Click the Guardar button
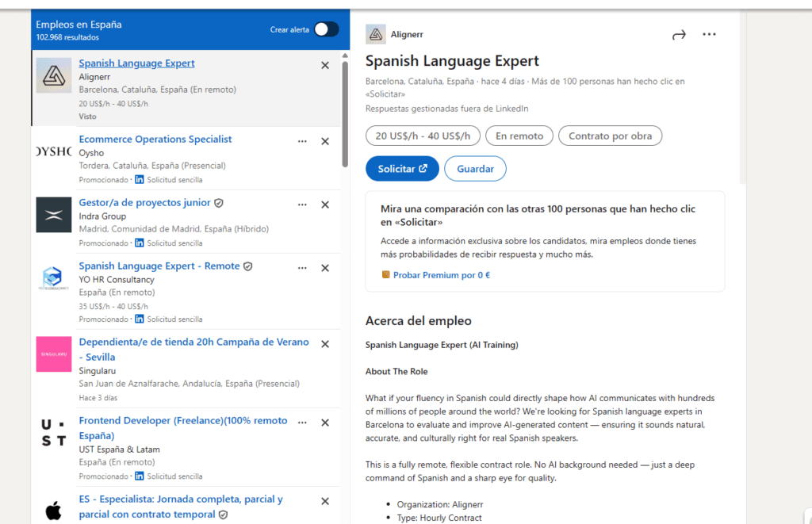 point(476,169)
